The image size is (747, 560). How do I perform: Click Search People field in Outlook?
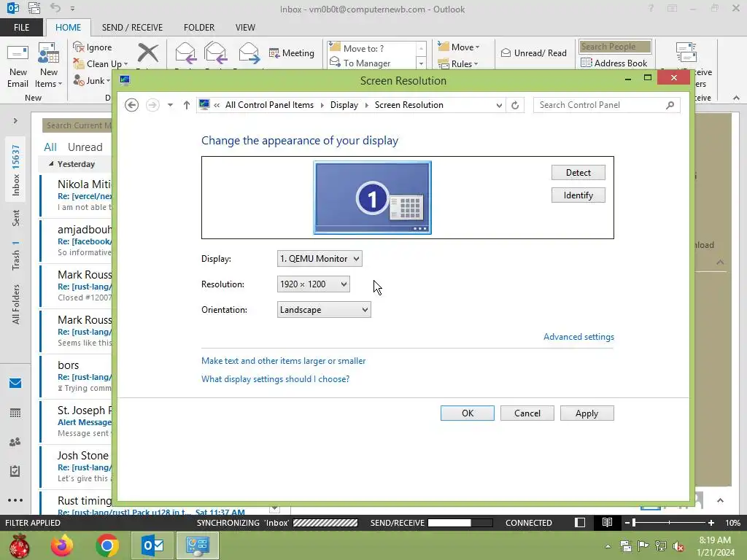click(x=615, y=46)
